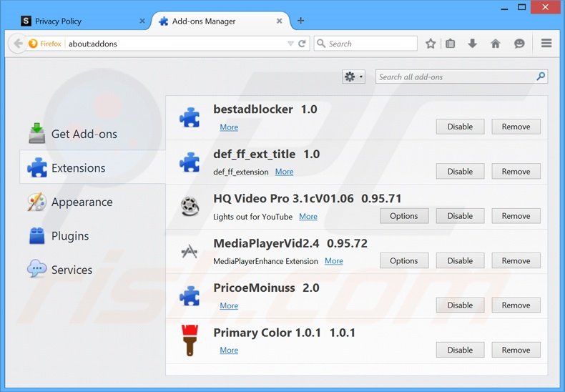This screenshot has height=392, width=565.
Task: Click the HQ Video Pro film reel icon
Action: [x=190, y=207]
